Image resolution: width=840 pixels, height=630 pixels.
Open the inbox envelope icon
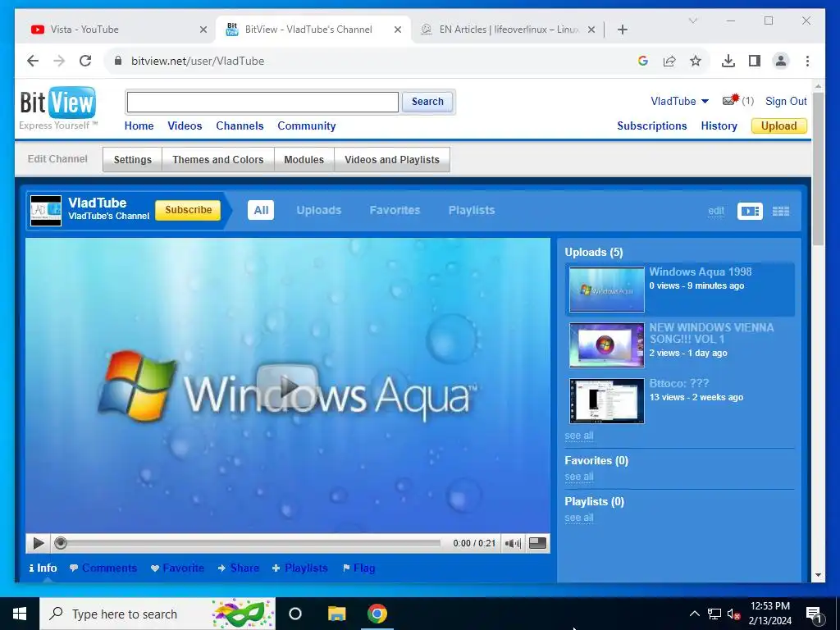[x=730, y=100]
